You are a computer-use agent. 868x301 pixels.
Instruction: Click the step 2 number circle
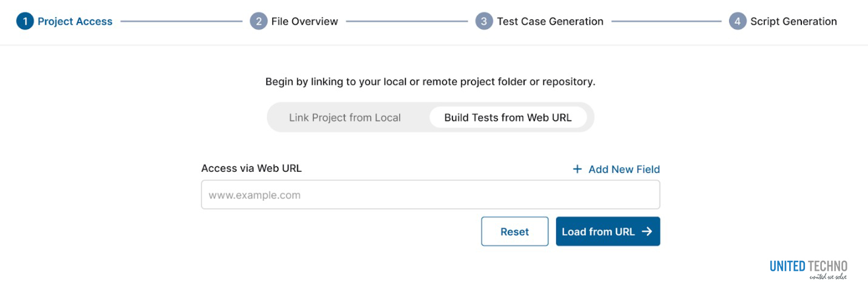pos(258,22)
